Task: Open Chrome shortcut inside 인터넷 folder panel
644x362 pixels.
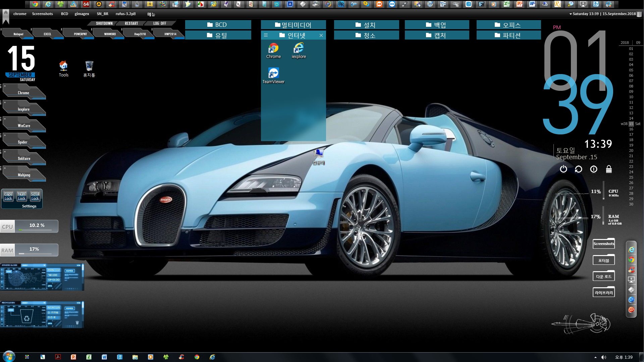Action: 273,51
